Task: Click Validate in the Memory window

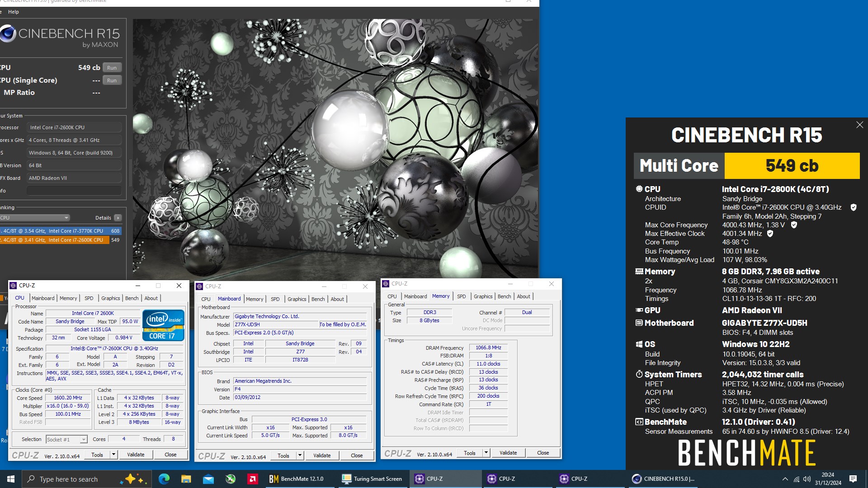Action: point(508,453)
